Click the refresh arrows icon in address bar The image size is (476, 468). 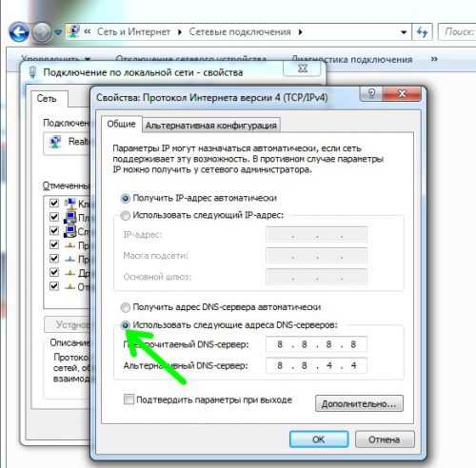(422, 32)
